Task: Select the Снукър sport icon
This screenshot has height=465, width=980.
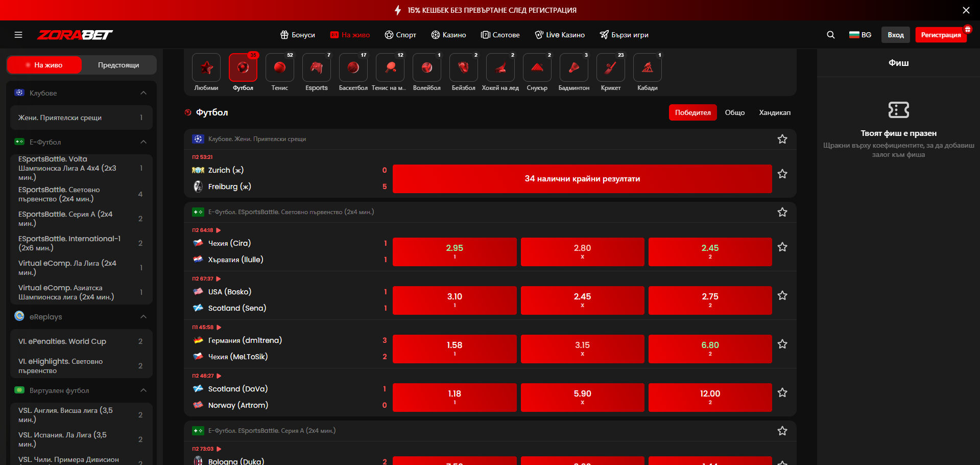Action: point(537,67)
